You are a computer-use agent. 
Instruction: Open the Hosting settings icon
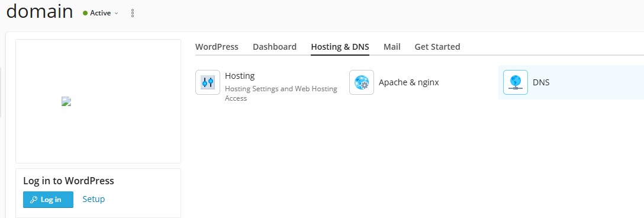click(x=208, y=82)
